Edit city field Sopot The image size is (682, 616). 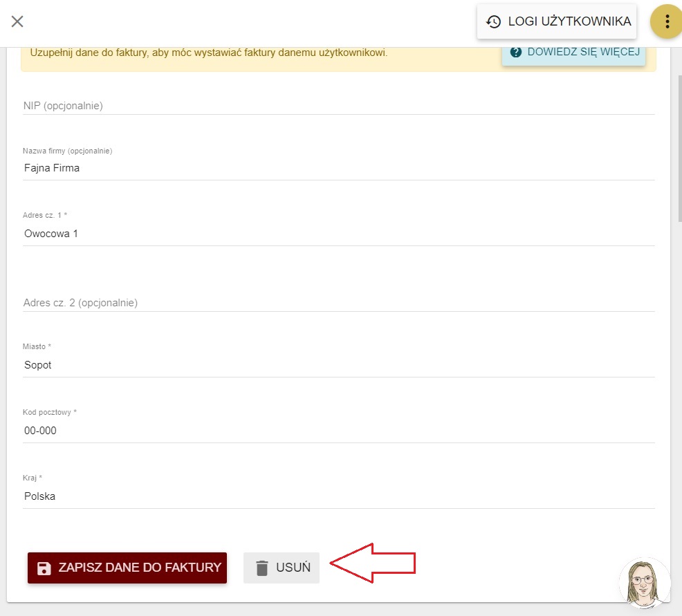click(339, 365)
